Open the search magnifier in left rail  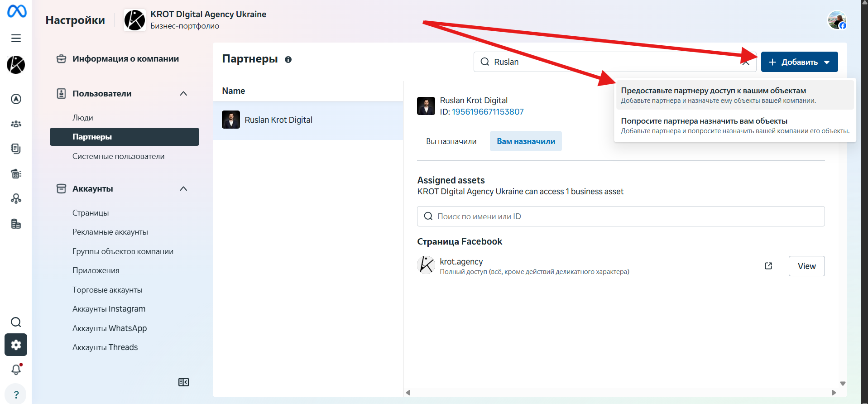tap(16, 322)
